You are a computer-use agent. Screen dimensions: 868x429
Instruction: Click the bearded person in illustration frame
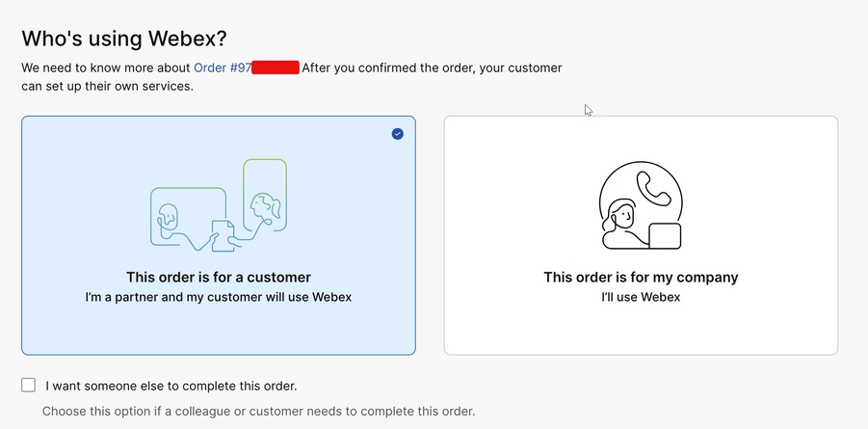point(169,217)
